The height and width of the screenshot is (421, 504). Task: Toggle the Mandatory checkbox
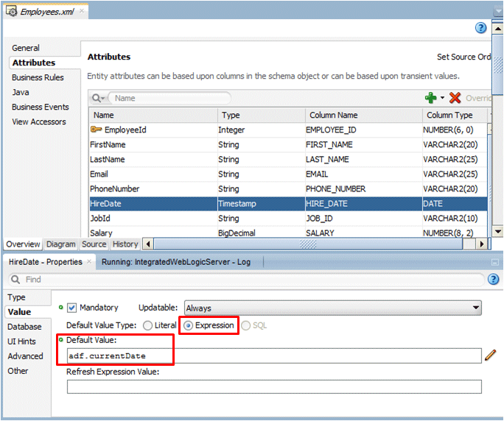71,308
